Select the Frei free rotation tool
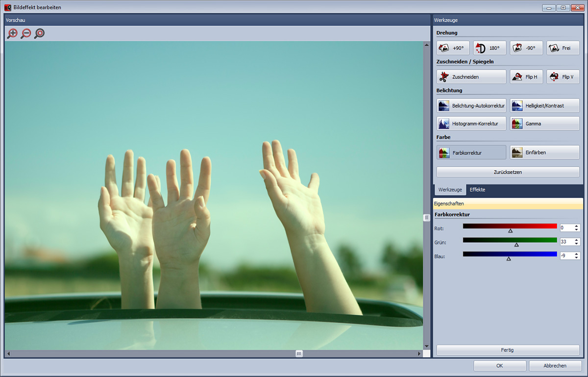 [563, 48]
